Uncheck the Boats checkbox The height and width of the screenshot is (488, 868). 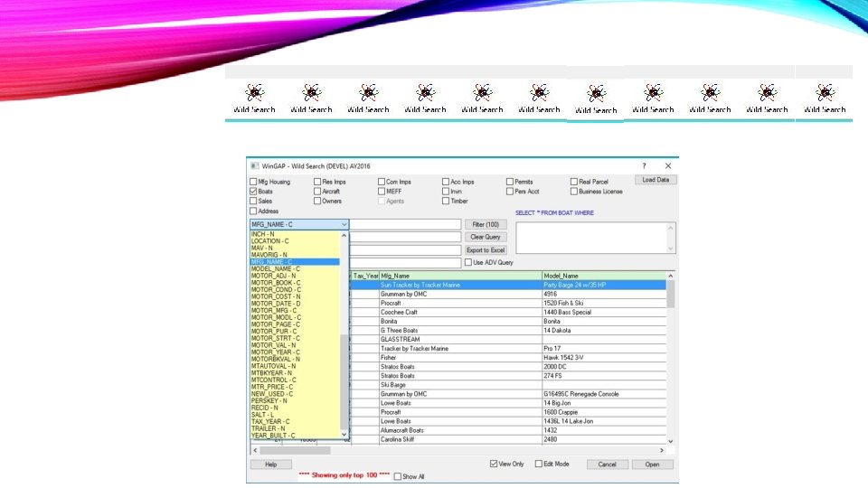253,192
